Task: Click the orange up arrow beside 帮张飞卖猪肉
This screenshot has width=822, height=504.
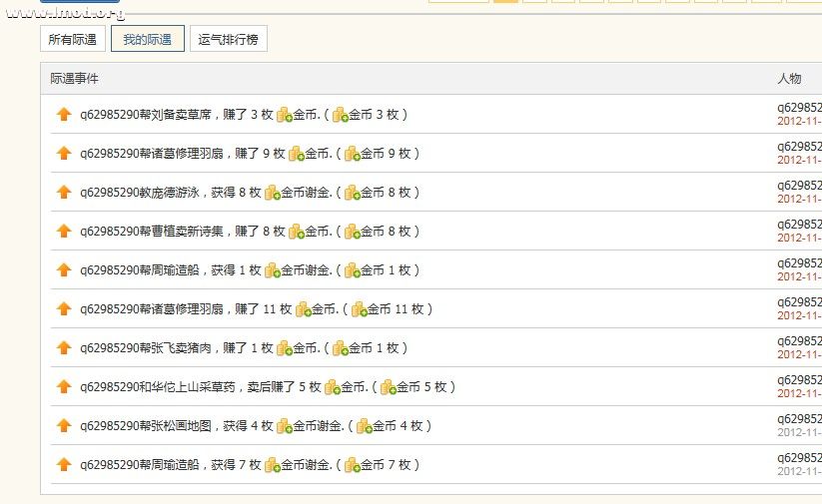Action: (64, 348)
